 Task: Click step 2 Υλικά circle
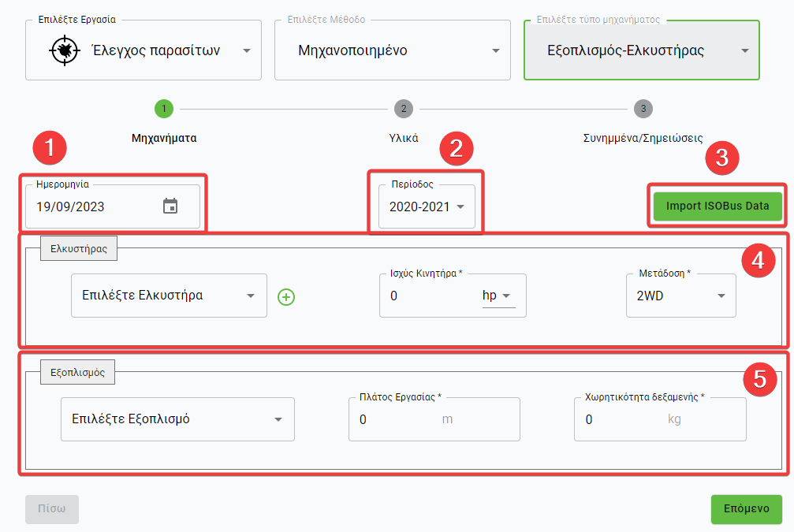(x=402, y=109)
